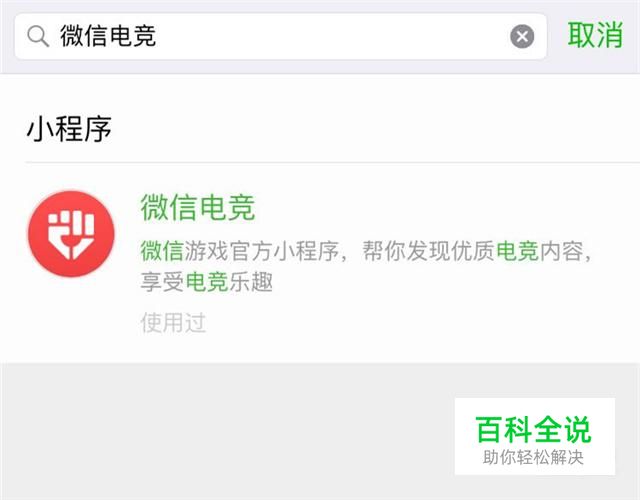The height and width of the screenshot is (500, 640).
Task: Click the green 微信 keyword starting the description
Action: pyautogui.click(x=162, y=251)
